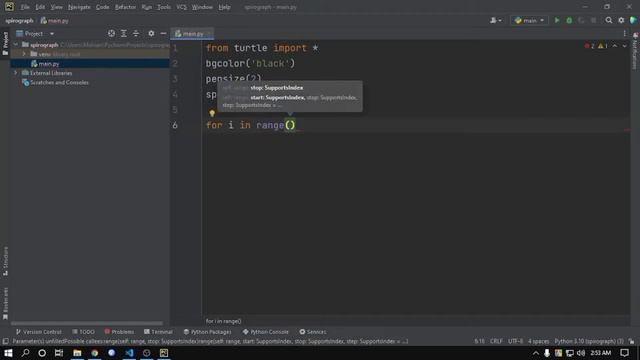This screenshot has width=640, height=360.
Task: Toggle tool window bars icon in the status bar corner
Action: [5, 341]
